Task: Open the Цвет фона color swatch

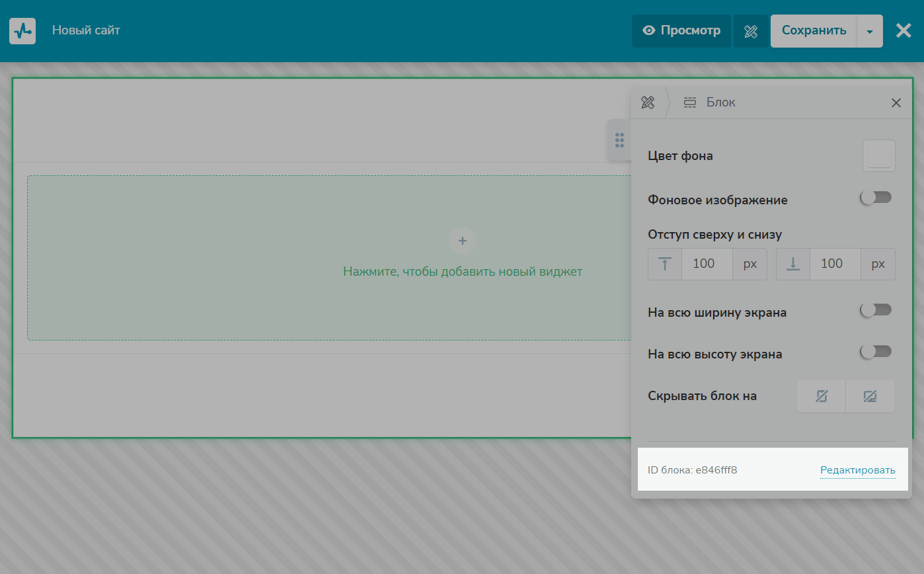Action: click(879, 156)
